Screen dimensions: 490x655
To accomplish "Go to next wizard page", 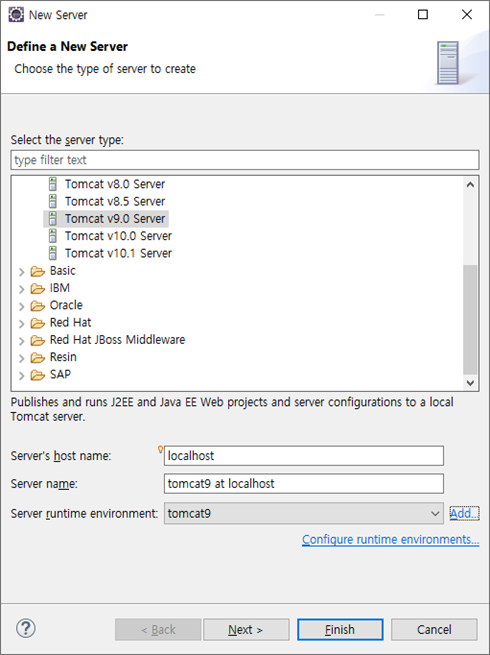I will (246, 630).
